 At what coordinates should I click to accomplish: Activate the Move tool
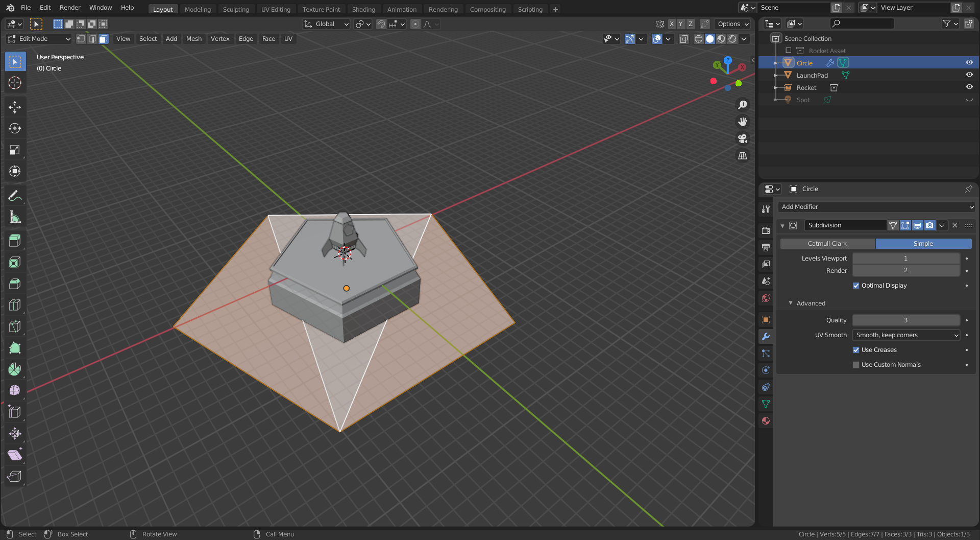coord(15,107)
